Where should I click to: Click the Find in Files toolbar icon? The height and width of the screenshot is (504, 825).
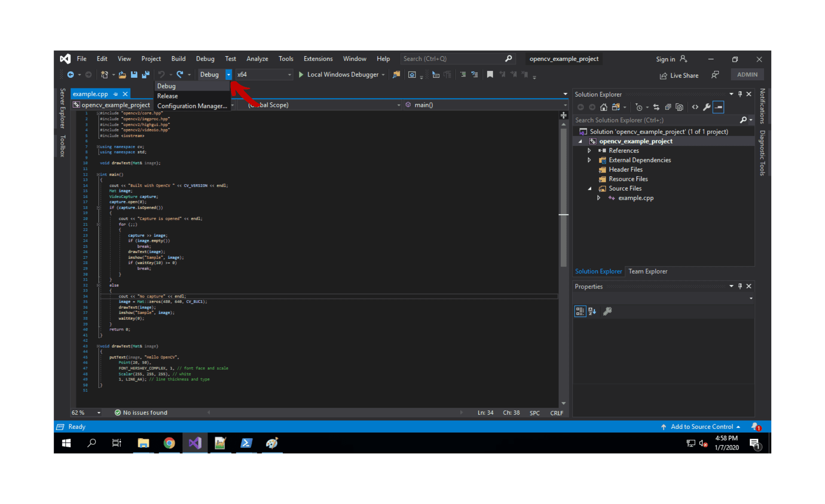click(396, 75)
